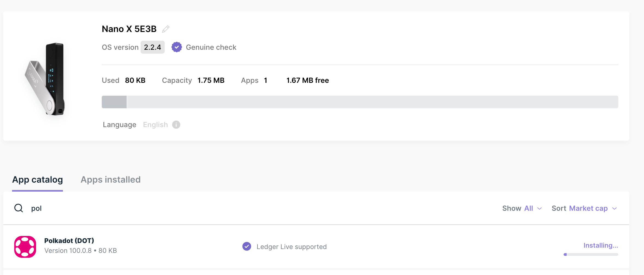Click the used portion of storage bar
Image resolution: width=644 pixels, height=275 pixels.
114,102
